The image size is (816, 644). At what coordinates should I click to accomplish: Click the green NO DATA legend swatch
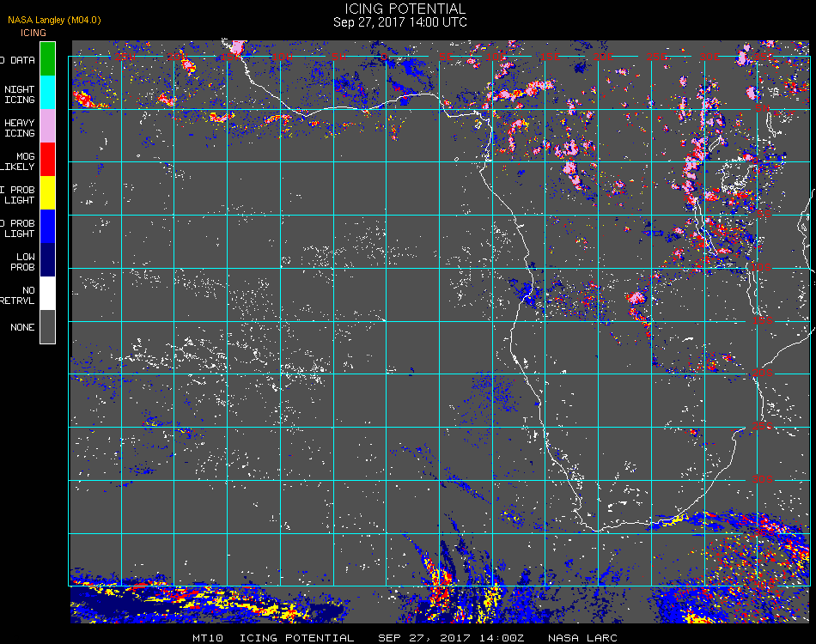point(47,58)
